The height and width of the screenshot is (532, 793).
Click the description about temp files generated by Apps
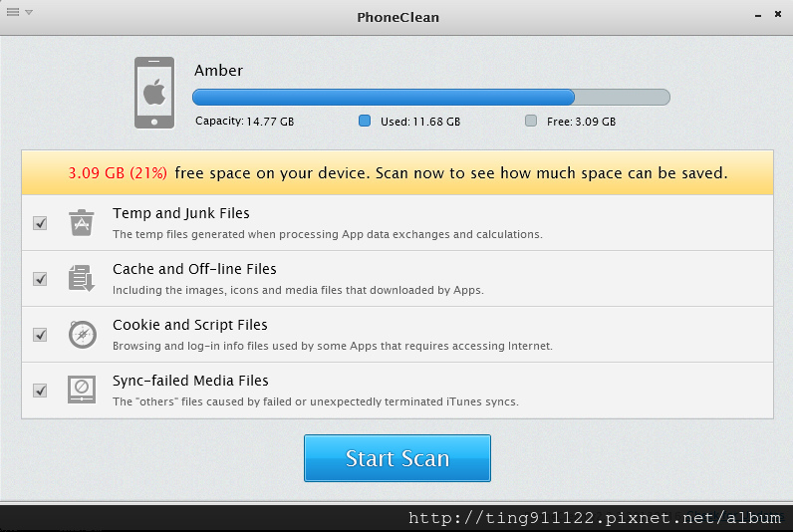tap(327, 234)
